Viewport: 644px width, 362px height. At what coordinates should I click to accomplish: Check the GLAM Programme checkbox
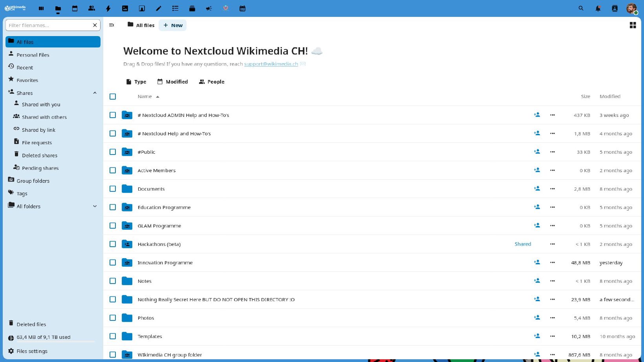(x=113, y=226)
